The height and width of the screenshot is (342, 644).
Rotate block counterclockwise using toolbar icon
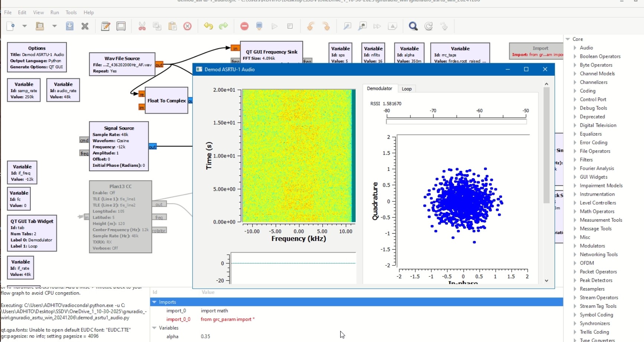click(x=310, y=26)
